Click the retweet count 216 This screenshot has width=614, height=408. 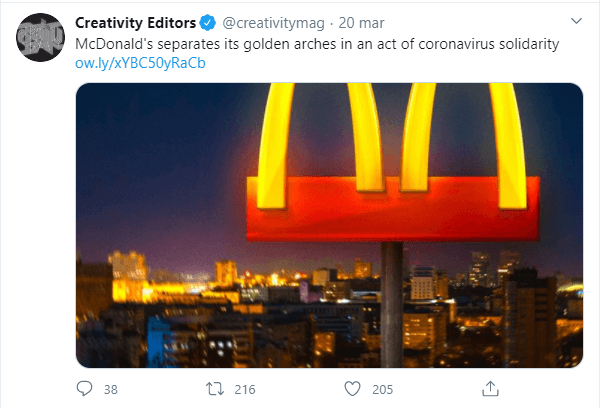coord(244,388)
